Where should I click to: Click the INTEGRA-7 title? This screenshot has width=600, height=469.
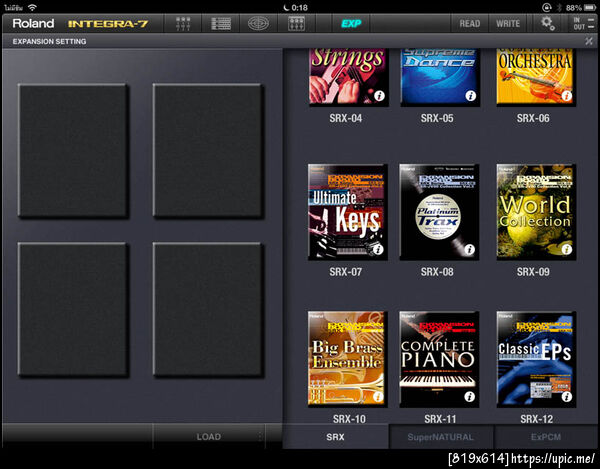click(x=108, y=24)
